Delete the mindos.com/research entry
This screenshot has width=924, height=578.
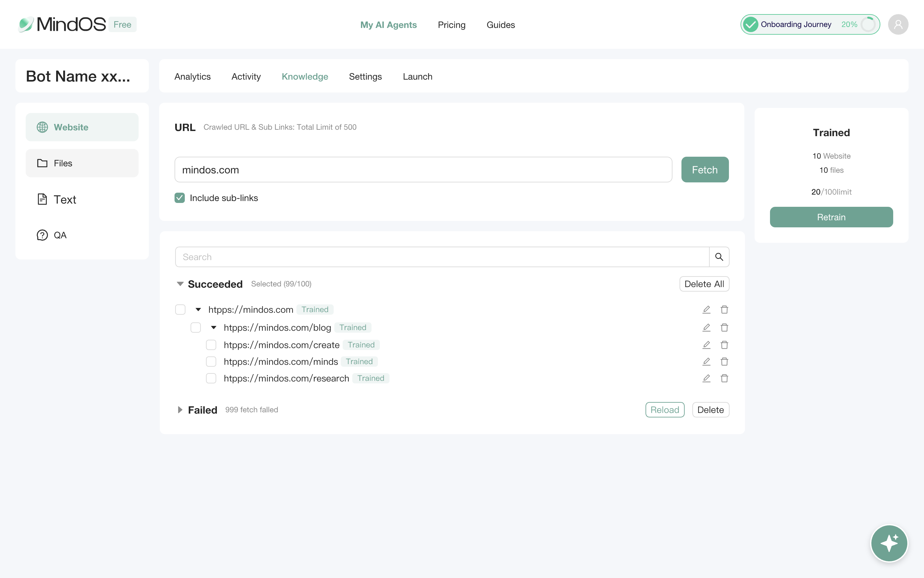(x=724, y=379)
